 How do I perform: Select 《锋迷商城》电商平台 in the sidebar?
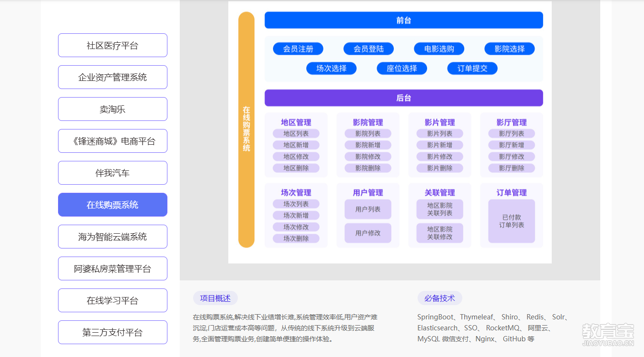(x=112, y=141)
